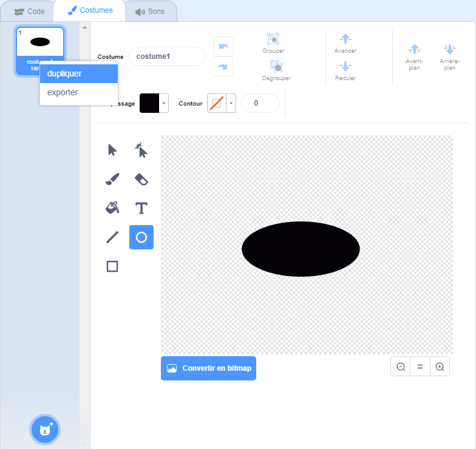Activate the Fill bucket tool
Screen dimensions: 476x449
pyautogui.click(x=112, y=208)
